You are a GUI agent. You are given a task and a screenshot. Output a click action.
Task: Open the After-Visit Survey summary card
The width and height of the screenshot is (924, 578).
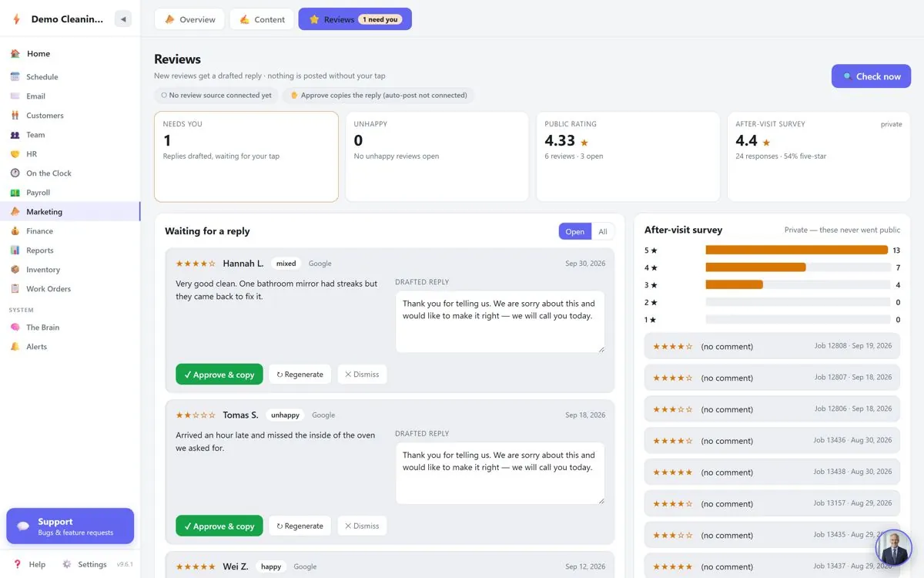click(819, 156)
